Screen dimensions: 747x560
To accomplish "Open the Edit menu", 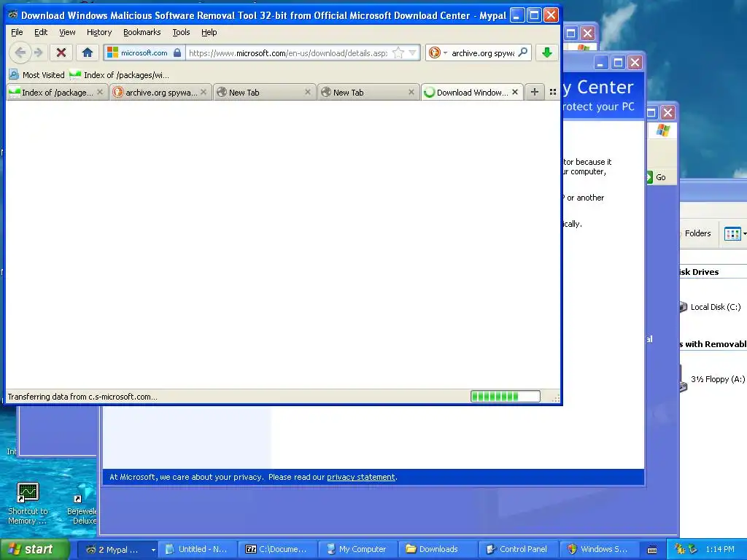I will [x=41, y=32].
